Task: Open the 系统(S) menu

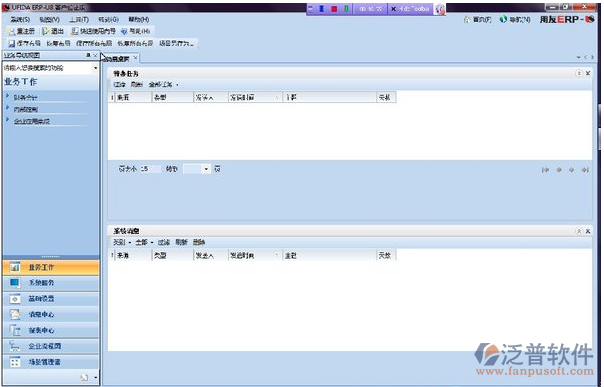Action: [x=20, y=19]
